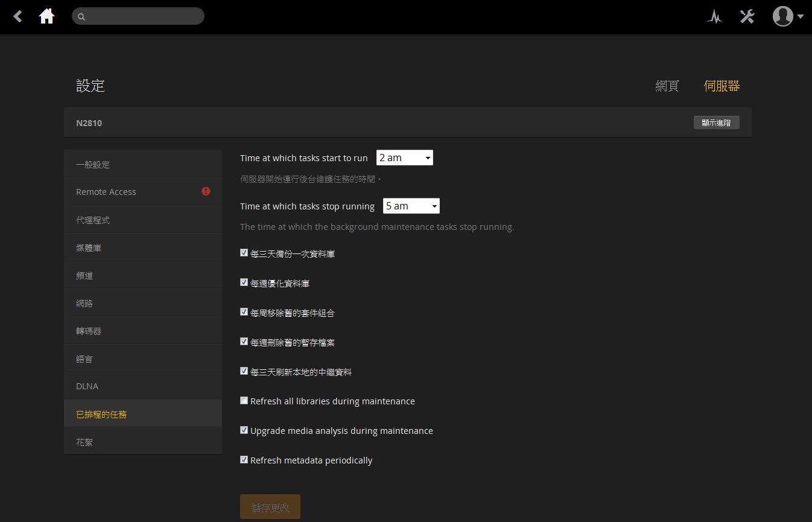Click the 設定 page heading
This screenshot has height=522, width=812.
click(x=90, y=86)
